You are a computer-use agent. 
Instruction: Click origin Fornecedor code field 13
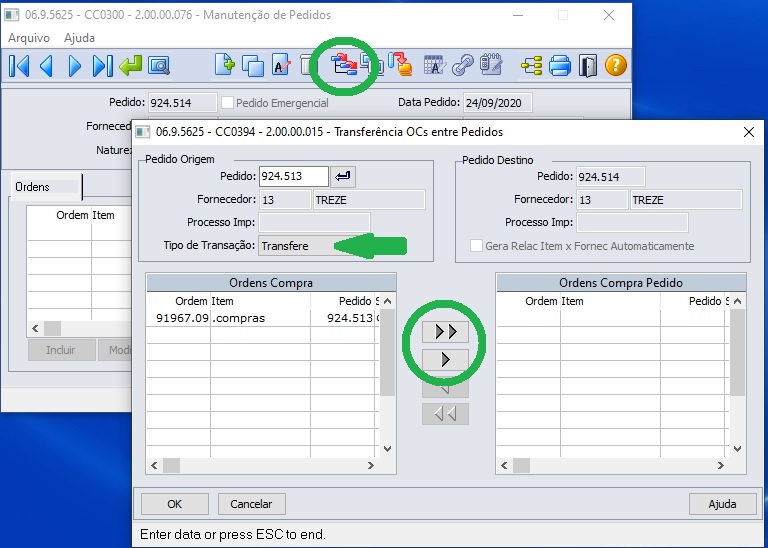point(285,200)
